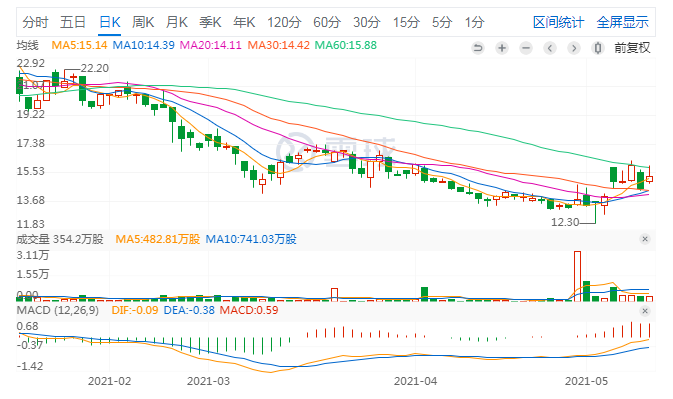Switch to the 60分 interval tab
Viewport: 673px width, 399px height.
327,22
